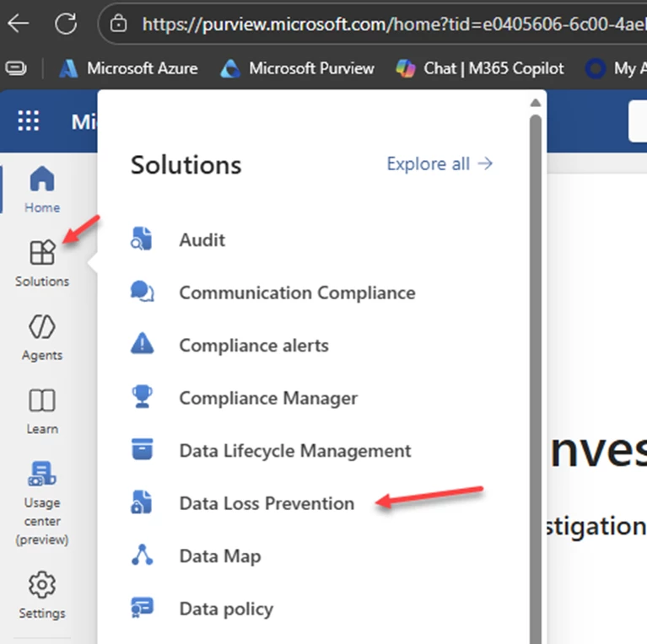The width and height of the screenshot is (647, 644).
Task: Click the Communication Compliance chat icon
Action: pyautogui.click(x=142, y=292)
